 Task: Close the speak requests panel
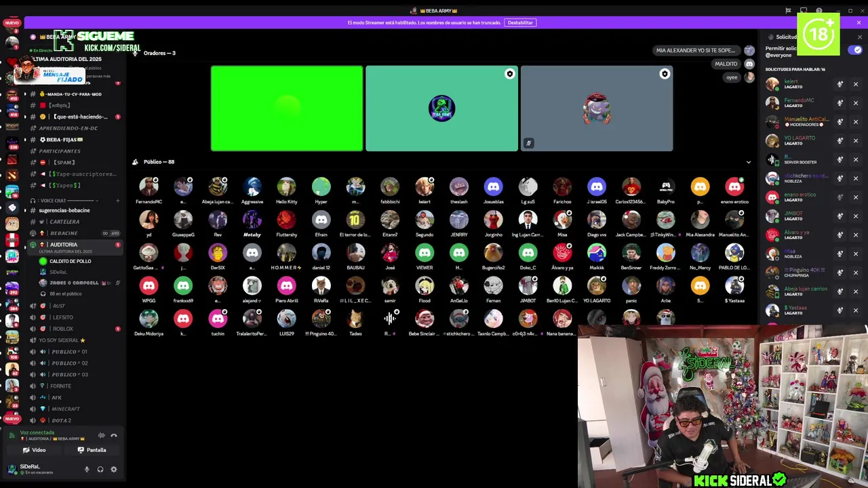tap(859, 37)
